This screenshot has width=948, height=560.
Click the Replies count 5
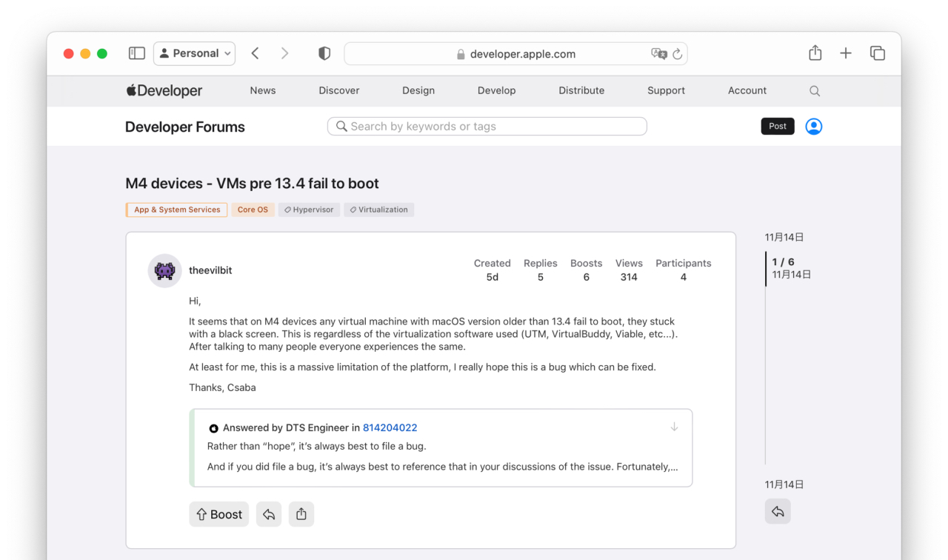(541, 277)
